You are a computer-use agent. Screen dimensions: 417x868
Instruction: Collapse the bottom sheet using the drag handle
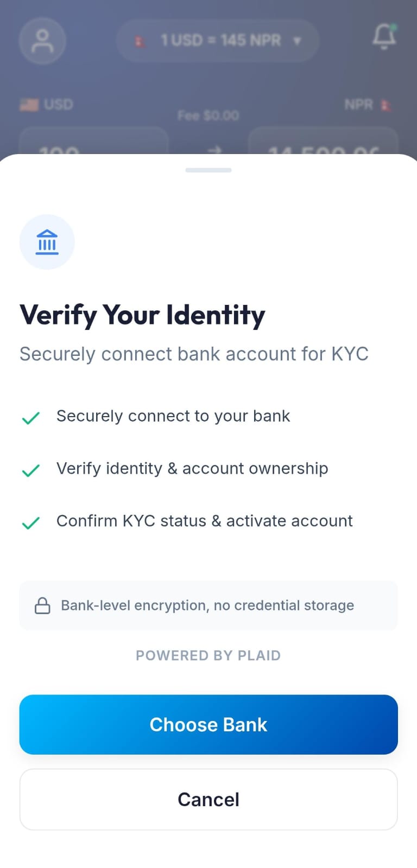point(208,170)
